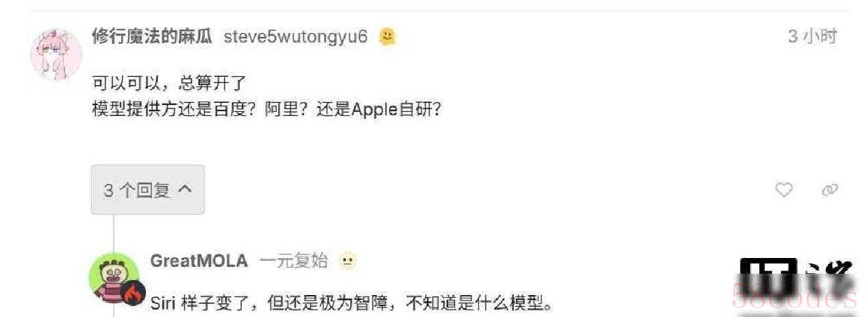Click the 一元复始 user title
This screenshot has width=868, height=317.
[294, 261]
